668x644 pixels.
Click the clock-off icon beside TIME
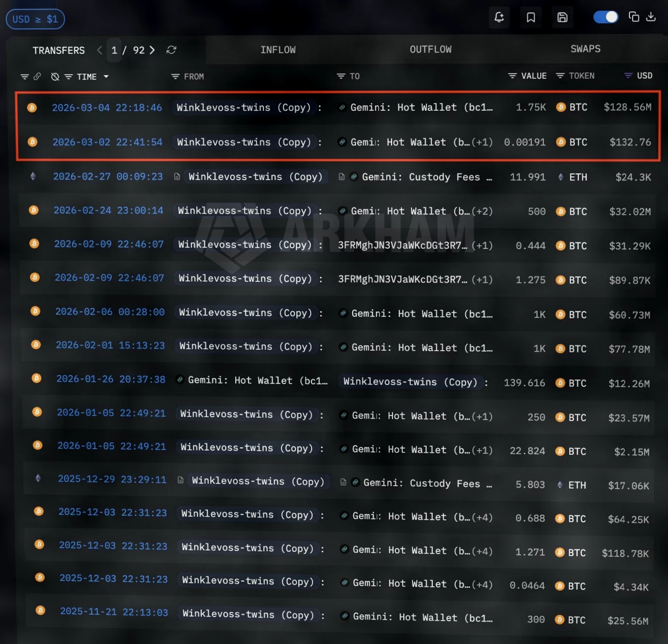pos(55,77)
